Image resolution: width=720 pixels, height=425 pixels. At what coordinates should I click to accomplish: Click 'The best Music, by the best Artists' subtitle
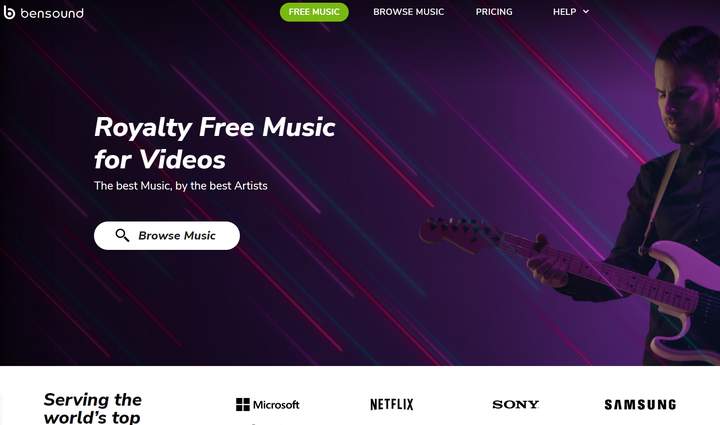coord(180,185)
